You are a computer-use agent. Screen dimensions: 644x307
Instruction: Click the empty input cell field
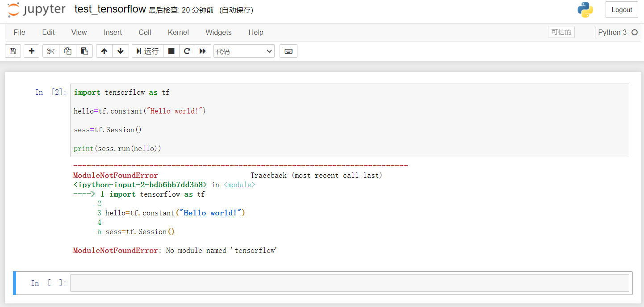pyautogui.click(x=349, y=283)
